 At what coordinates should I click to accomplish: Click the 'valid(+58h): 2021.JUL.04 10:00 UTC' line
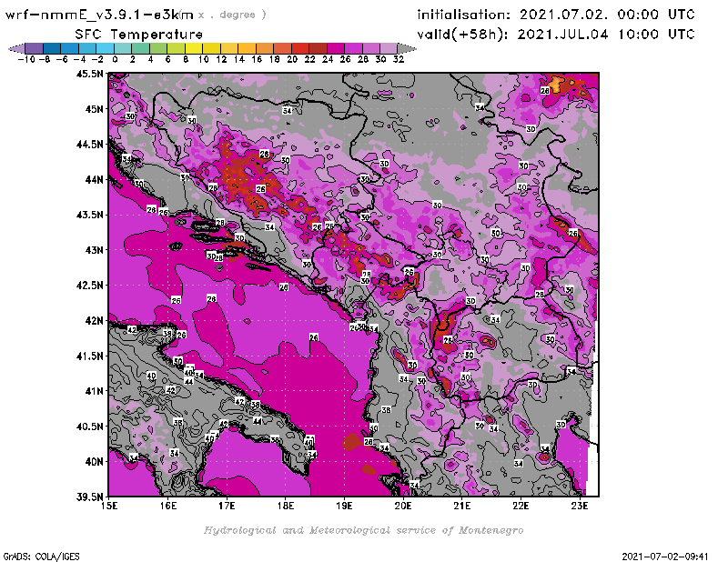pyautogui.click(x=556, y=35)
